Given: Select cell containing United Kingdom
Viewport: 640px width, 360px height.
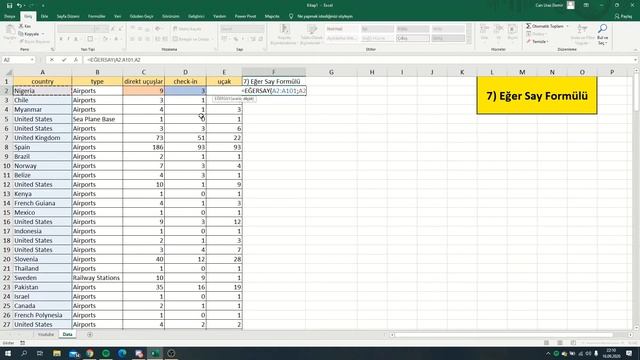Looking at the screenshot, I should click(42, 138).
